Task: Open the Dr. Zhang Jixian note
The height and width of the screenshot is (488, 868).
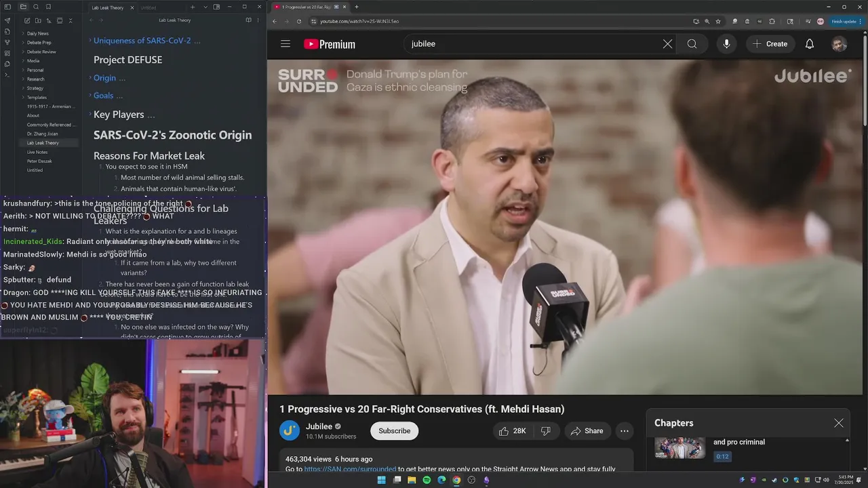Action: tap(42, 134)
